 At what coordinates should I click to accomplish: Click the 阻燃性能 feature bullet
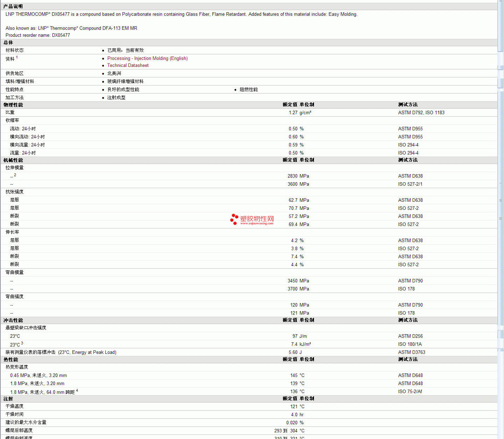248,90
